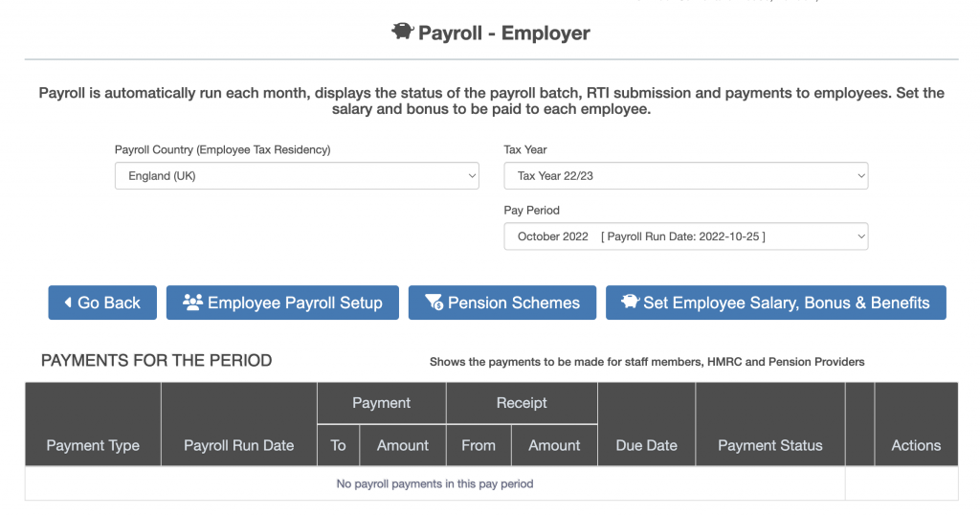Screen dimensions: 980x516
Task: Select the Payment Type column header
Action: point(93,445)
